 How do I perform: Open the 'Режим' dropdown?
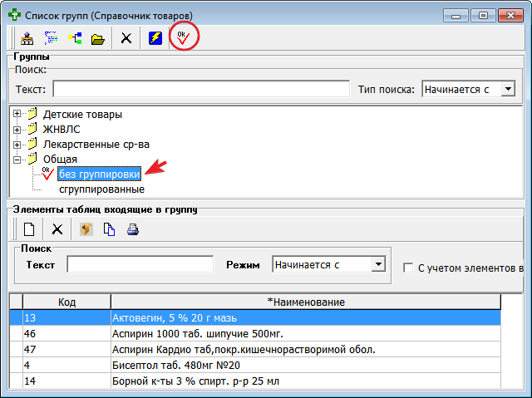[x=378, y=264]
